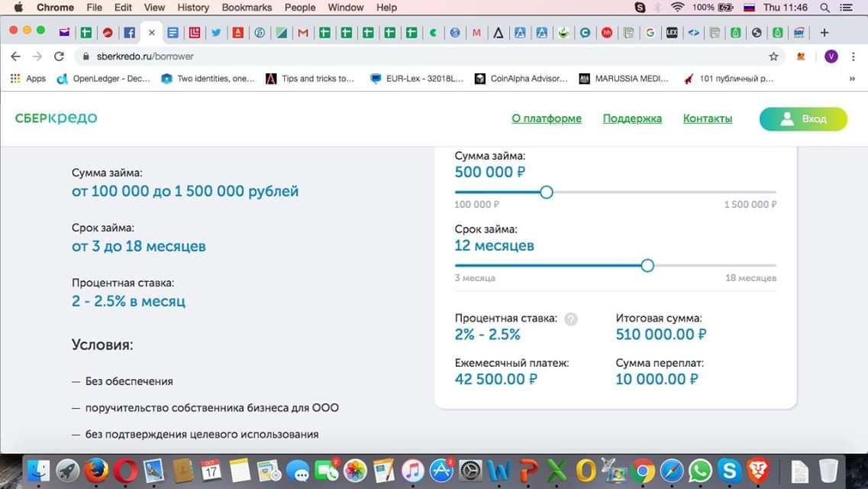Click the green Вход login button
Viewport: 868px width, 489px height.
coord(803,119)
